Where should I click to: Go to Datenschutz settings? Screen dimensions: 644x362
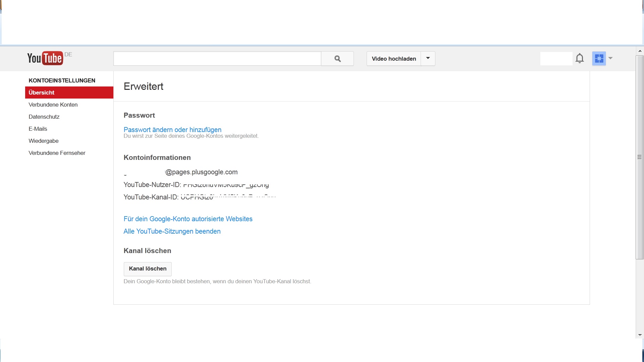point(44,117)
